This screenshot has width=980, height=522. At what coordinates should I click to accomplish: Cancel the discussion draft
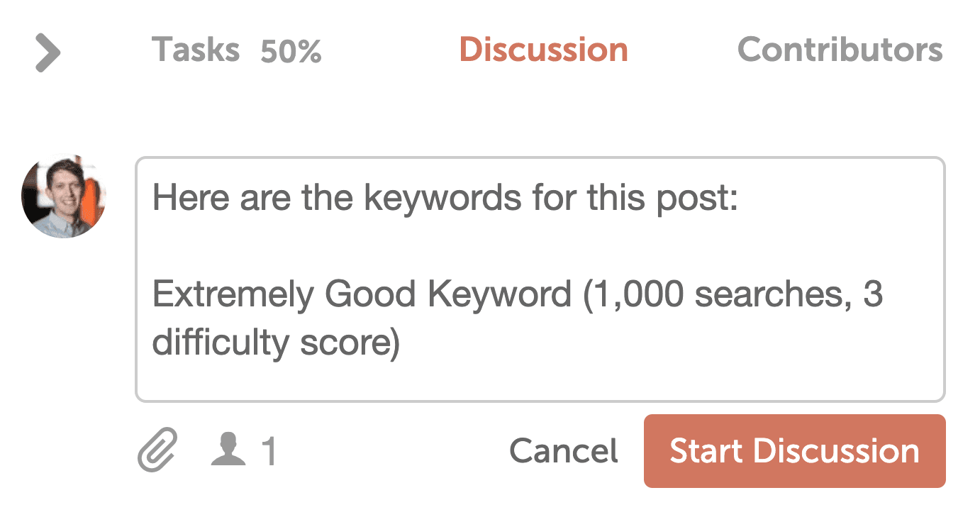point(564,451)
